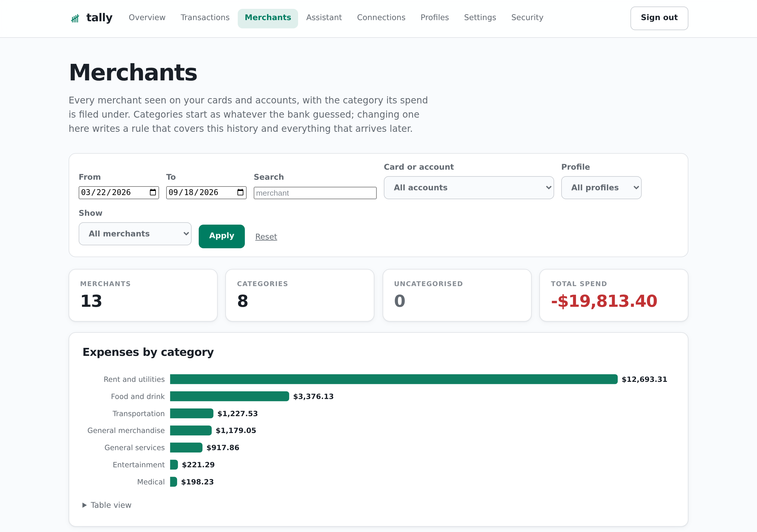Open the From date calendar picker icon
This screenshot has height=532, width=757.
153,192
